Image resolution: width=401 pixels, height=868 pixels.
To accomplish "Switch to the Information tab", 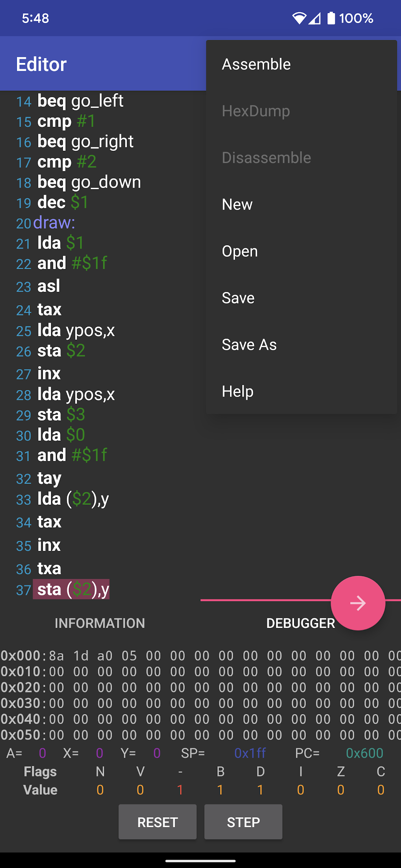I will click(100, 623).
